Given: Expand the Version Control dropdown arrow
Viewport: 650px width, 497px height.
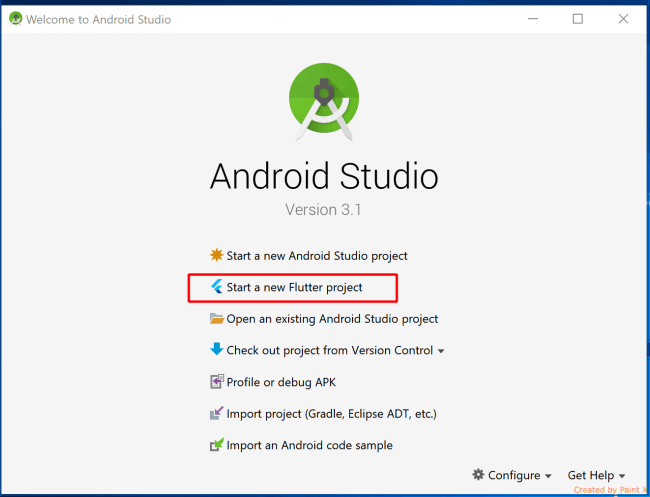Looking at the screenshot, I should click(x=441, y=351).
